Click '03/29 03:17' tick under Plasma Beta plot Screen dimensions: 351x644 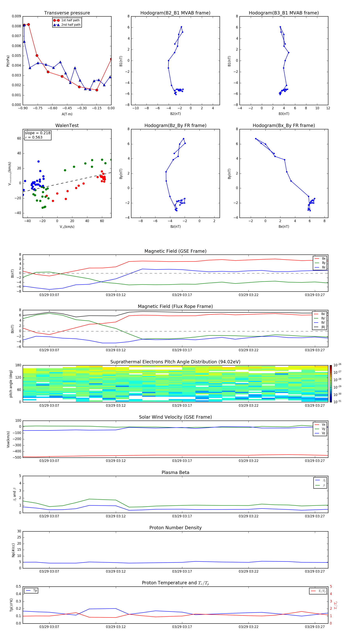point(182,516)
